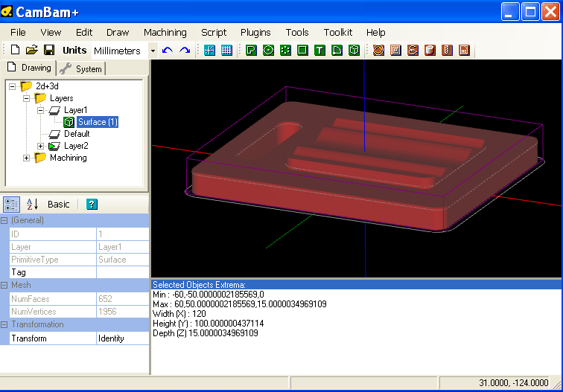Expand the Machining folder in tree

(x=28, y=158)
